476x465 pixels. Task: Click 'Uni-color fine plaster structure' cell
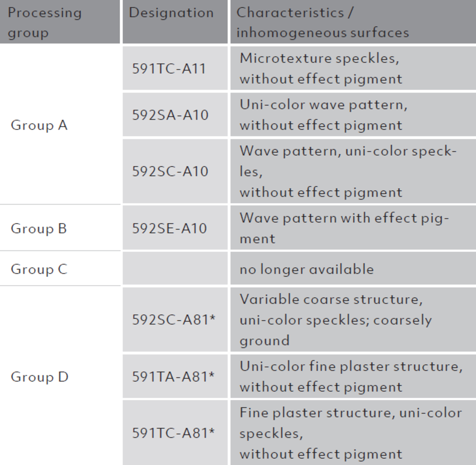(x=350, y=376)
